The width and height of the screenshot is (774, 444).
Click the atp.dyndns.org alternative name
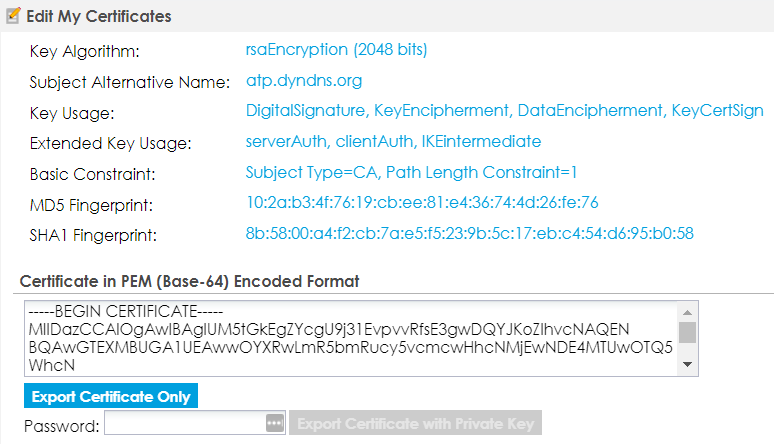(304, 80)
